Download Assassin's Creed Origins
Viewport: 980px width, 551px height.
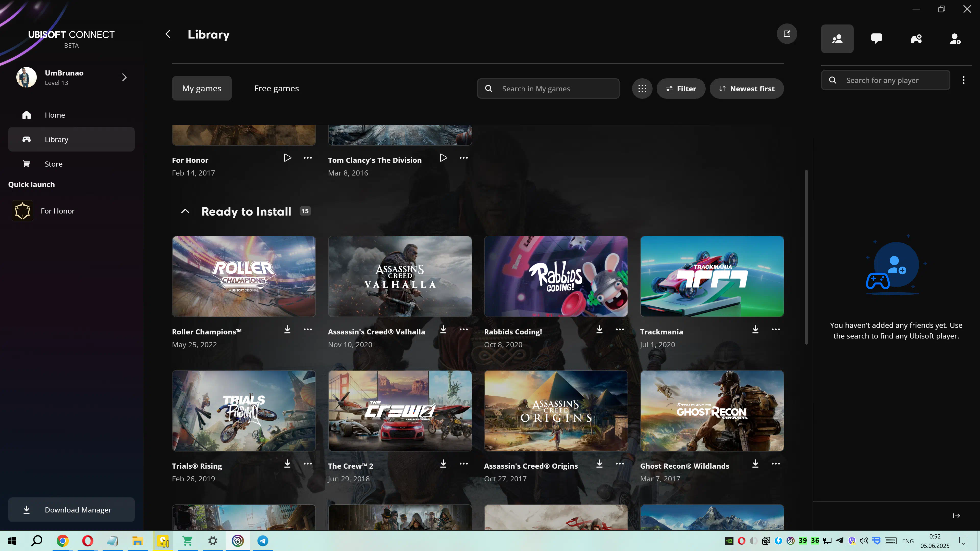pos(599,464)
